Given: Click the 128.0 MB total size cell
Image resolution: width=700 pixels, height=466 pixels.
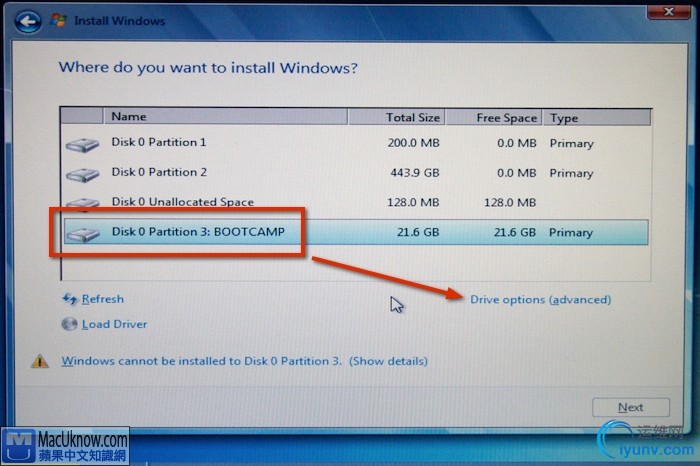Looking at the screenshot, I should tap(413, 202).
